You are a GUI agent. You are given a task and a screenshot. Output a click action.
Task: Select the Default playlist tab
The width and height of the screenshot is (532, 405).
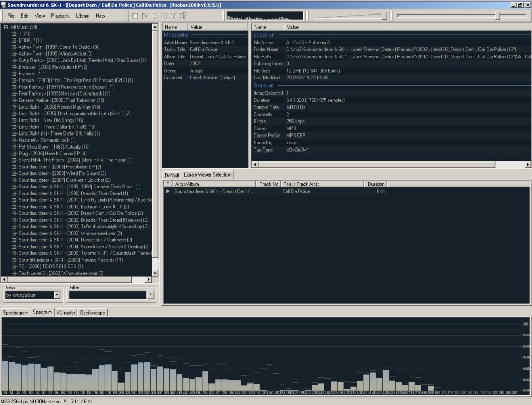click(x=172, y=175)
